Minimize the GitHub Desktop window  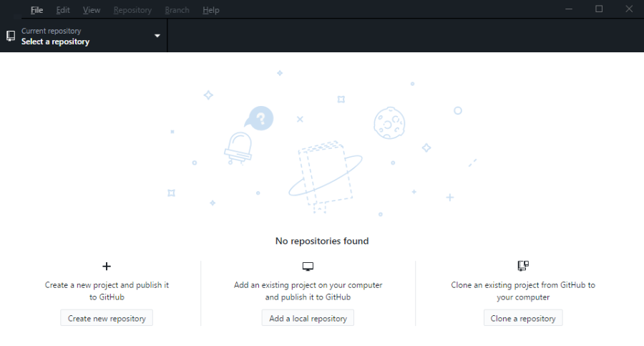pos(569,9)
